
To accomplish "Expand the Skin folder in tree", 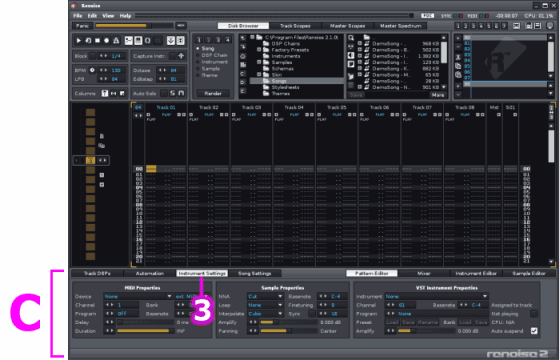I will 259,75.
